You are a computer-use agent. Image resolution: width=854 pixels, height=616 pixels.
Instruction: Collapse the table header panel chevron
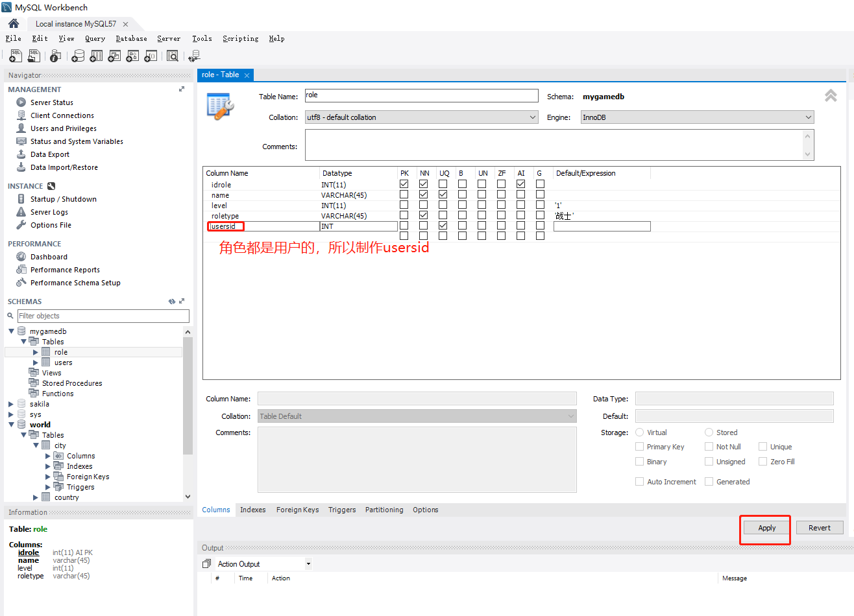coord(831,96)
